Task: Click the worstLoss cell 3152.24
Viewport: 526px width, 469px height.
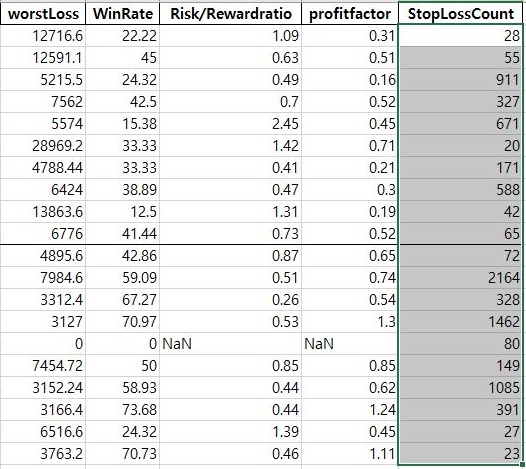Action: (x=43, y=388)
